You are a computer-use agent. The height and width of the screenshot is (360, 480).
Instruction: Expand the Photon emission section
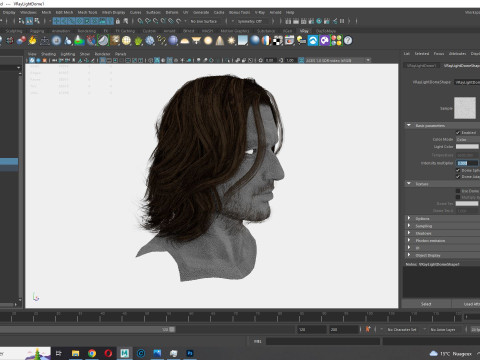pos(409,240)
